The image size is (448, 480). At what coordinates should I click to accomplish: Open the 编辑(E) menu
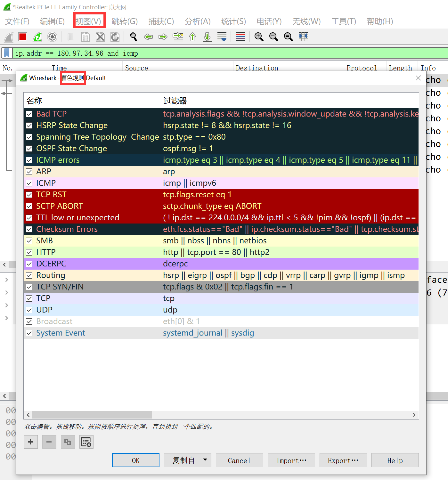tap(52, 21)
